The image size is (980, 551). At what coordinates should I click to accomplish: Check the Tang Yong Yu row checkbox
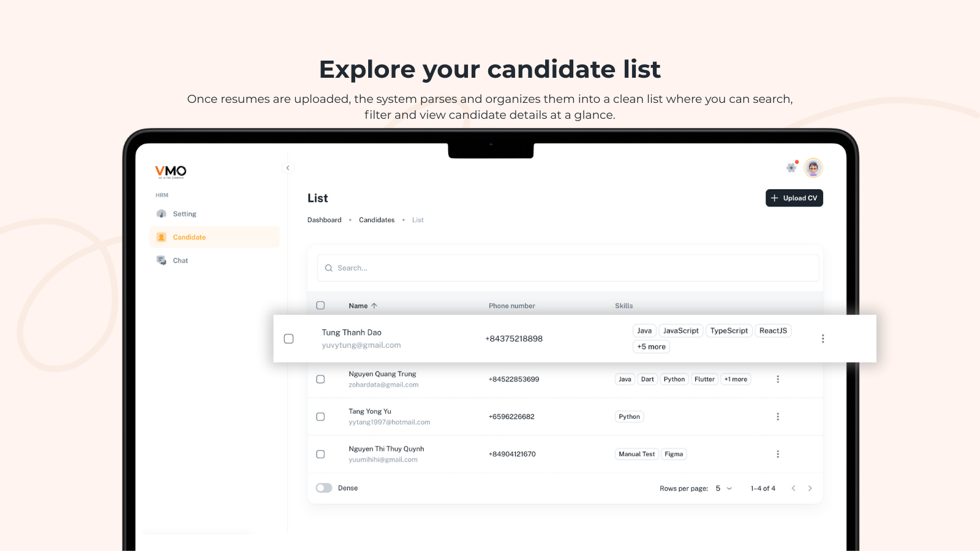pyautogui.click(x=320, y=417)
